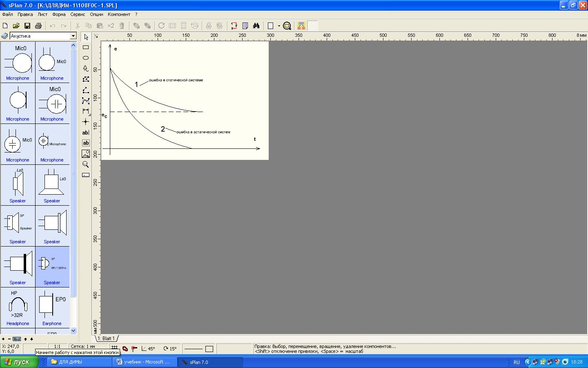Open the Файл menu

(7, 14)
